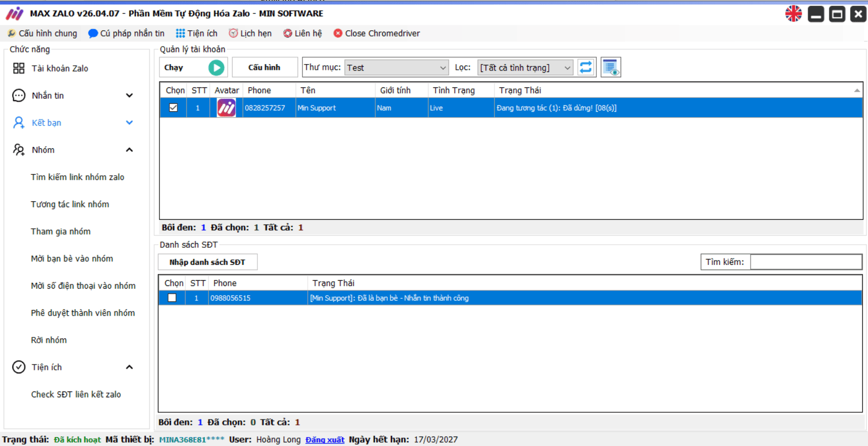868x446 pixels.
Task: Click the Live status cell
Action: (461, 108)
